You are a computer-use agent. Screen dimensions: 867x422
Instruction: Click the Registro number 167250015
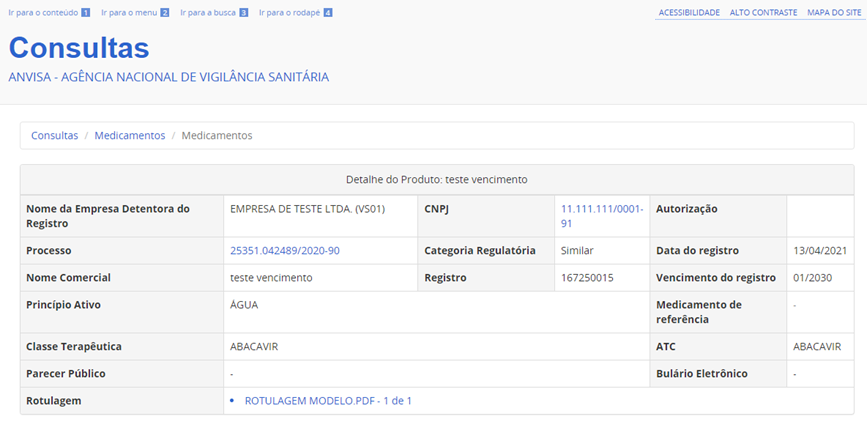point(587,277)
